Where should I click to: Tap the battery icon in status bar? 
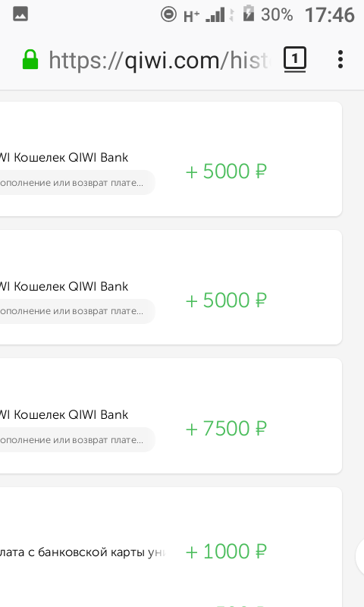click(248, 14)
